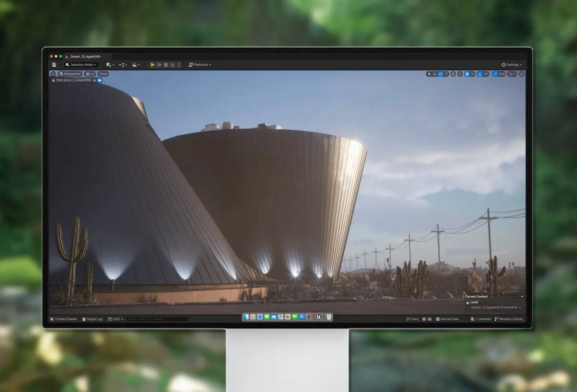Open the Perspective view mode menu
Viewport: 577px width, 392px height.
[70, 74]
